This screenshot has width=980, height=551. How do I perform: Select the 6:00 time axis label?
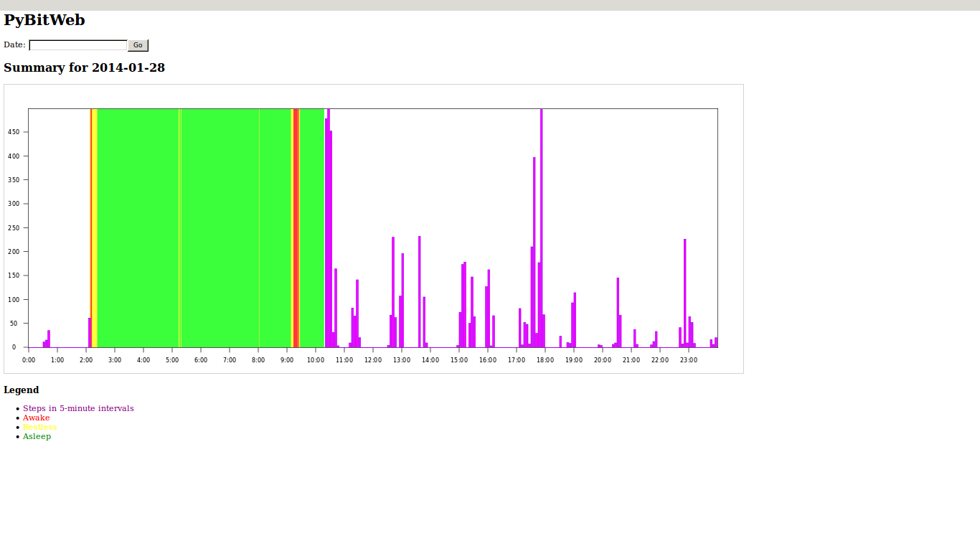[201, 360]
